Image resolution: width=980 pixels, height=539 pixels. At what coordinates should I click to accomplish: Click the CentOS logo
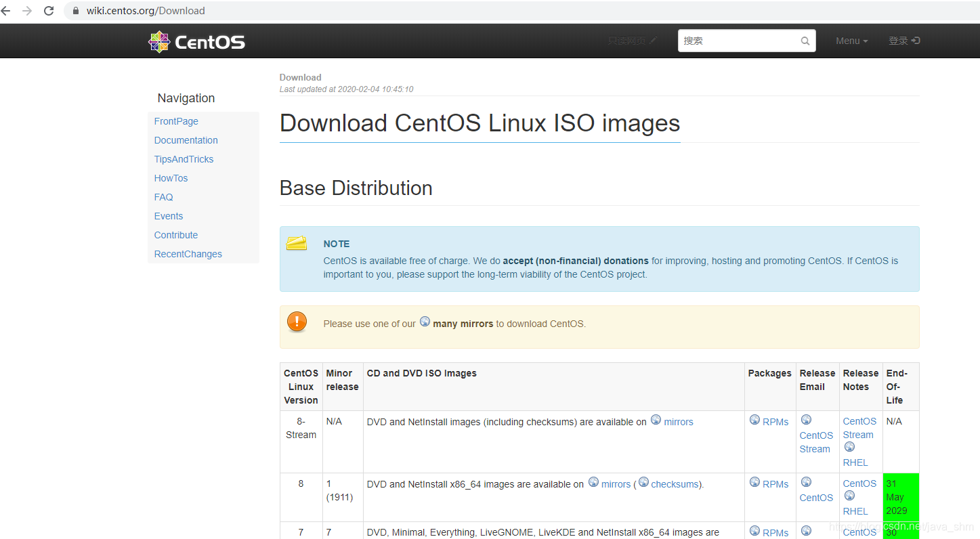(x=196, y=42)
